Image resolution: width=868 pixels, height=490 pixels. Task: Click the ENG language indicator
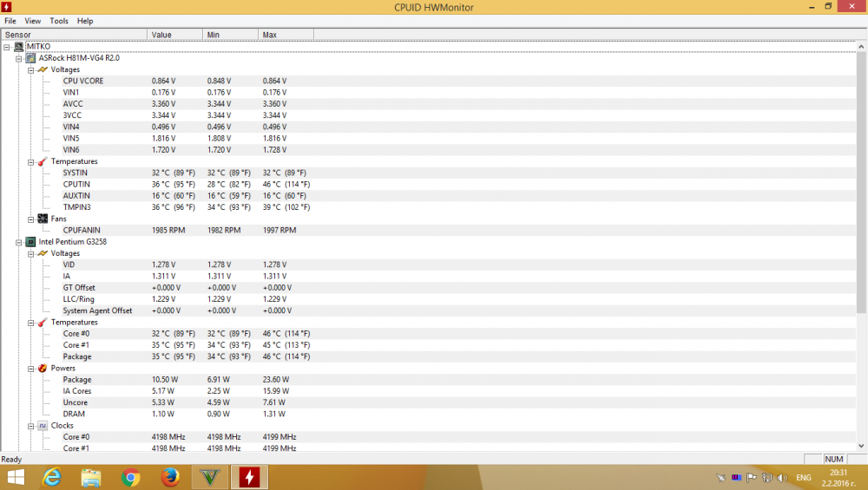[804, 478]
